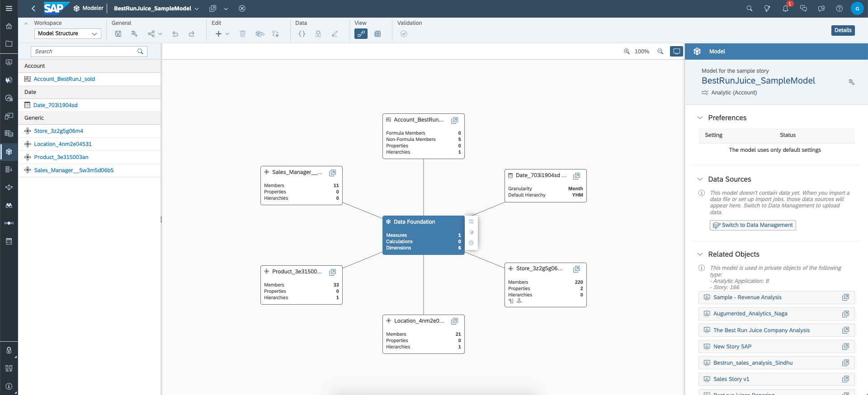Select Location_4nm2e04531 dimension

coord(63,144)
